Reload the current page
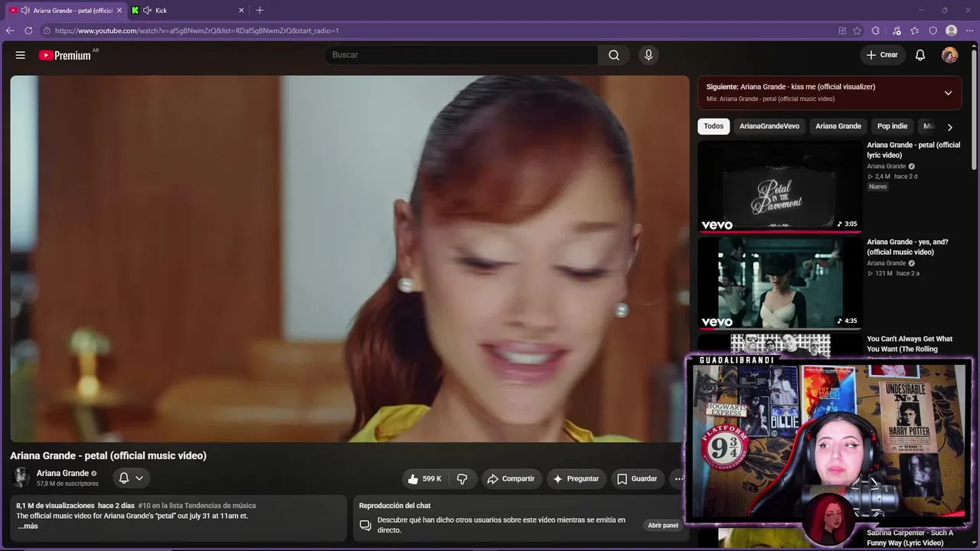The width and height of the screenshot is (980, 551). [x=28, y=31]
